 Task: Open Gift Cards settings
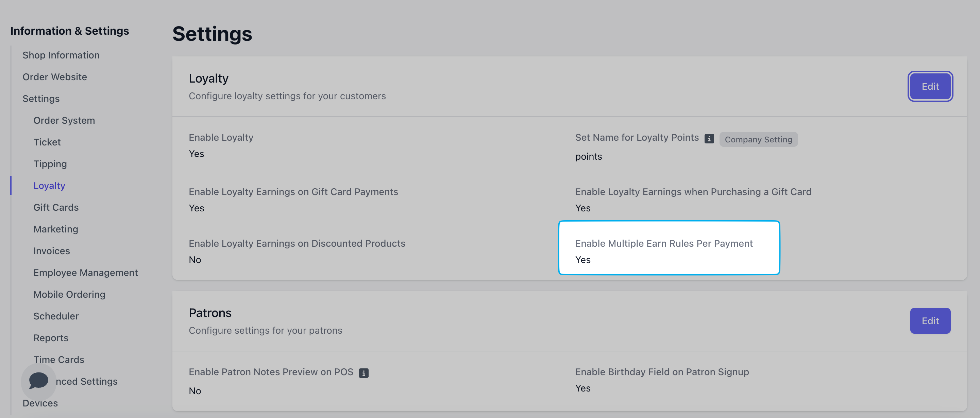[x=56, y=207]
